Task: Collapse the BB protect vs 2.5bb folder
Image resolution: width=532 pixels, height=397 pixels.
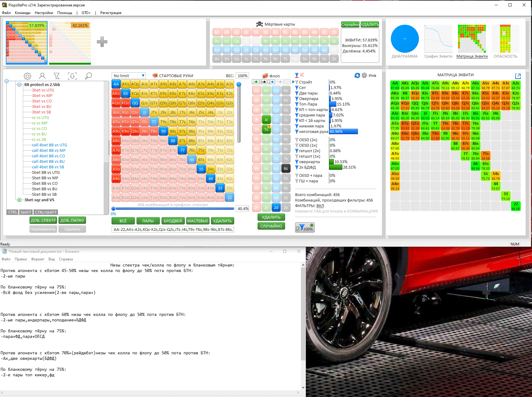Action: [x=19, y=85]
